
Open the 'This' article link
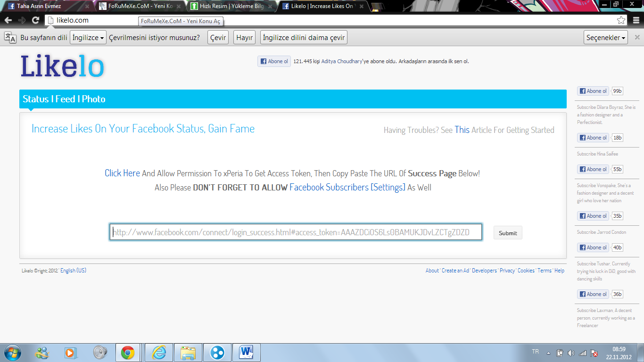click(x=462, y=130)
